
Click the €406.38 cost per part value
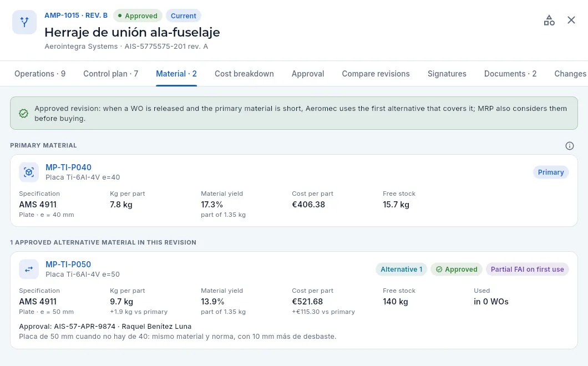click(x=308, y=205)
